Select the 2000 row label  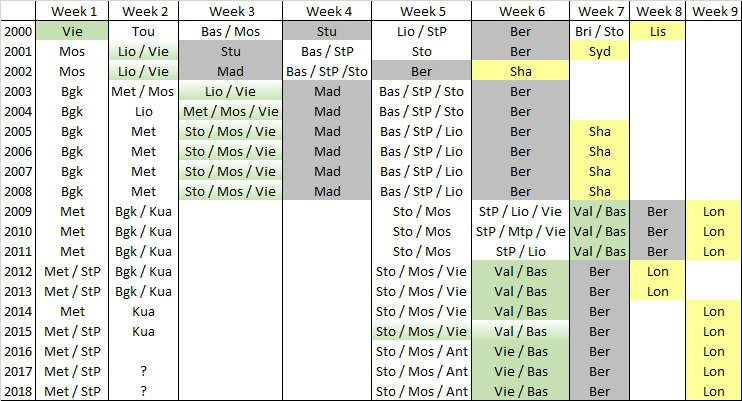point(18,31)
